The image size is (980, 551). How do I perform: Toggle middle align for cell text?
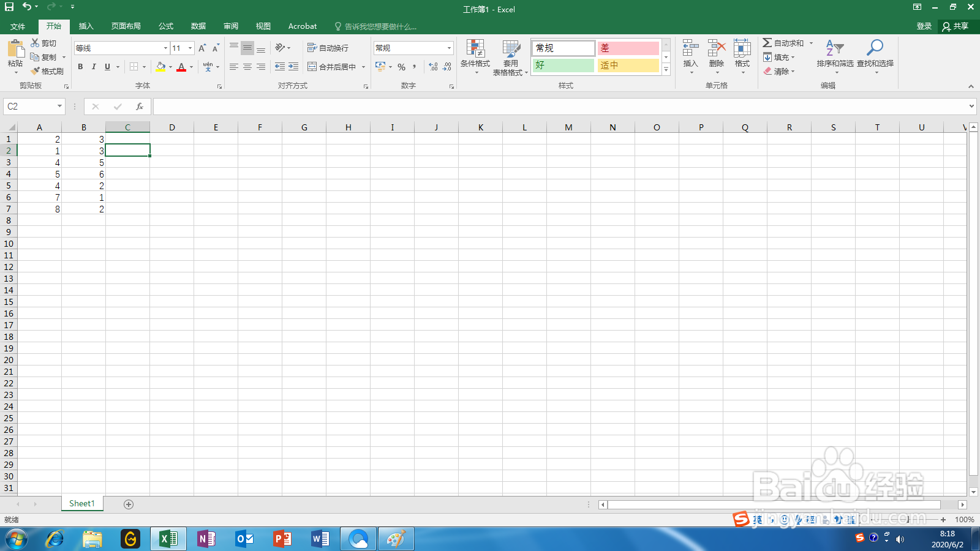tap(247, 48)
